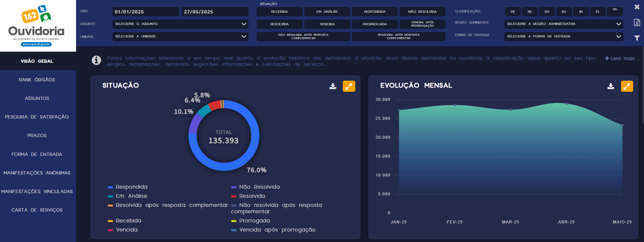Screen dimensions: 644x242
Task: Go to Manifestações Anônimas
Action: pyautogui.click(x=38, y=173)
